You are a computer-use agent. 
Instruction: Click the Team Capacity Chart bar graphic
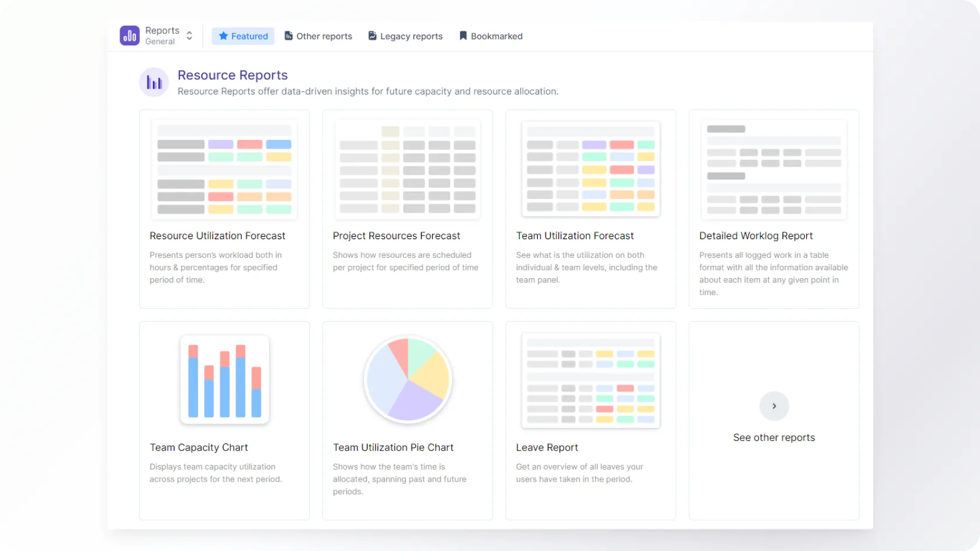click(x=225, y=380)
